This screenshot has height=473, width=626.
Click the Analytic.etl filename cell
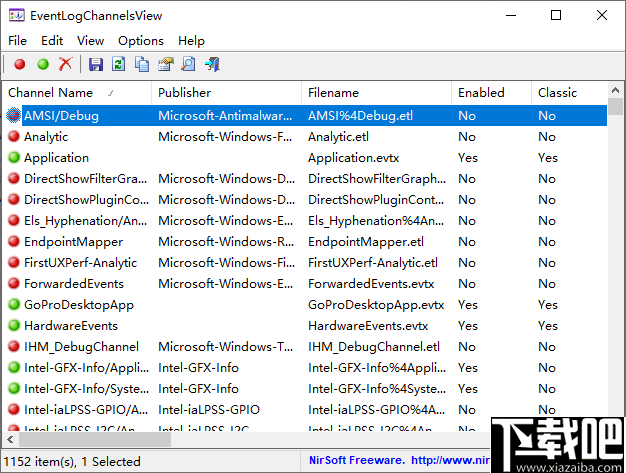pos(338,137)
